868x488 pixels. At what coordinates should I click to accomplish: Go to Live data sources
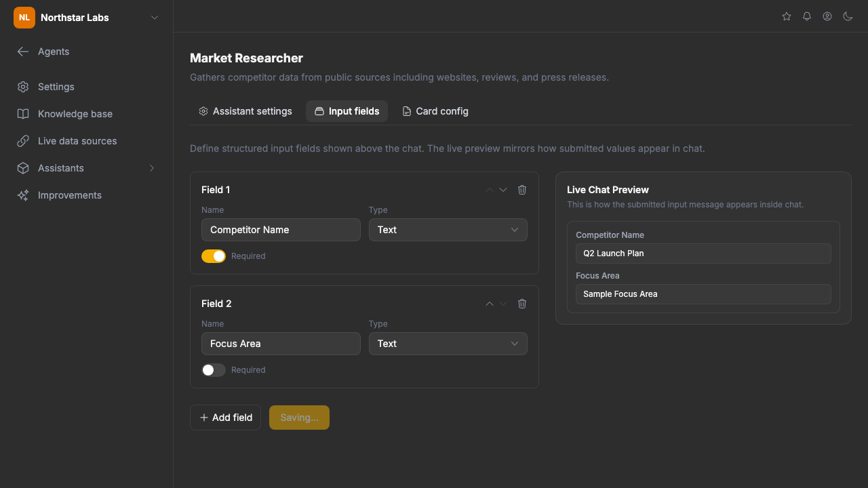coord(87,141)
